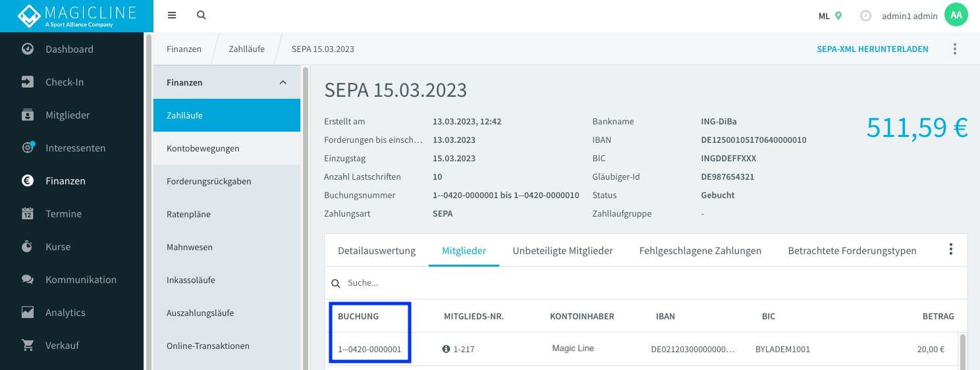
Task: Click booking number 1--0420-0000001 cell
Action: point(369,349)
